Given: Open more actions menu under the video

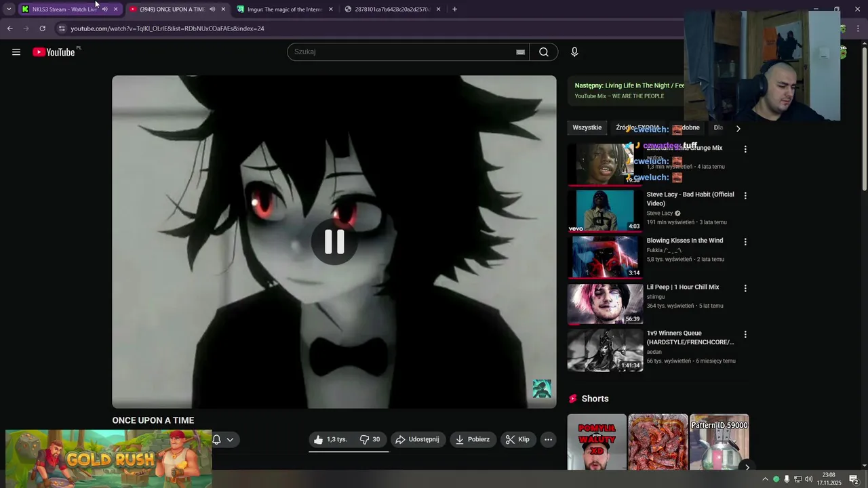Looking at the screenshot, I should (x=548, y=439).
